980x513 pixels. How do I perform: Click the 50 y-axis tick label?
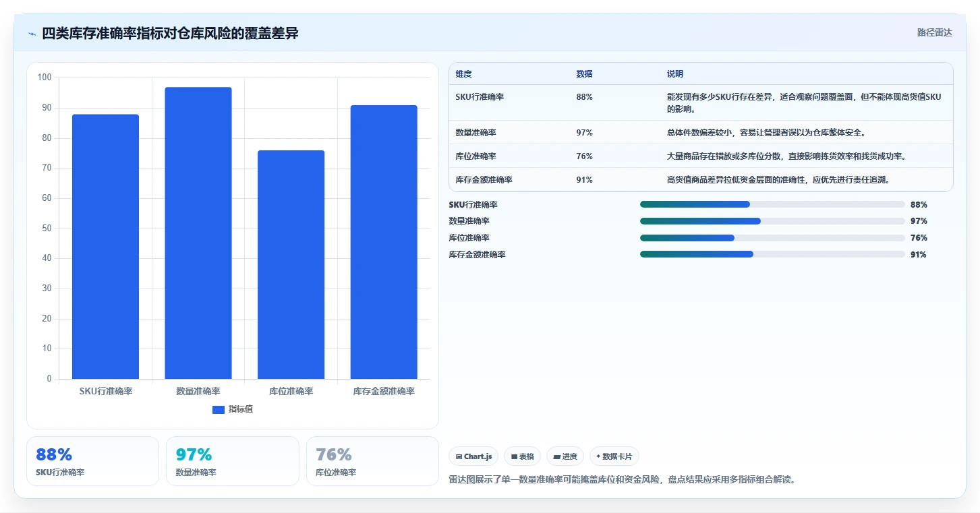pos(47,229)
